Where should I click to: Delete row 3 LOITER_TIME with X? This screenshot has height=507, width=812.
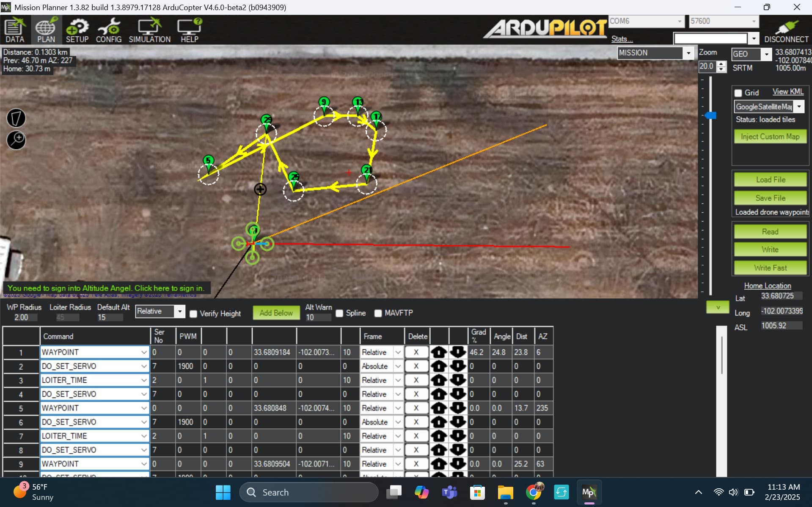416,380
